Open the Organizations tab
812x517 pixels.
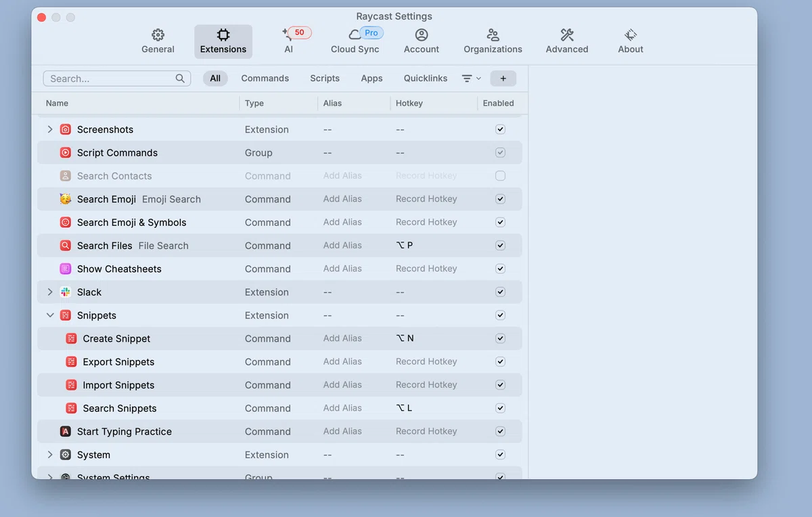(493, 41)
